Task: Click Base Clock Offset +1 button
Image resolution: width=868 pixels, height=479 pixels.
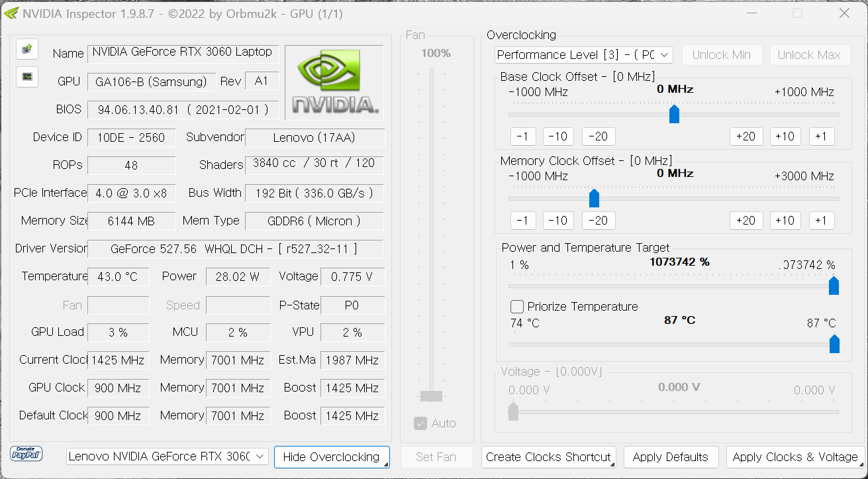Action: (821, 136)
